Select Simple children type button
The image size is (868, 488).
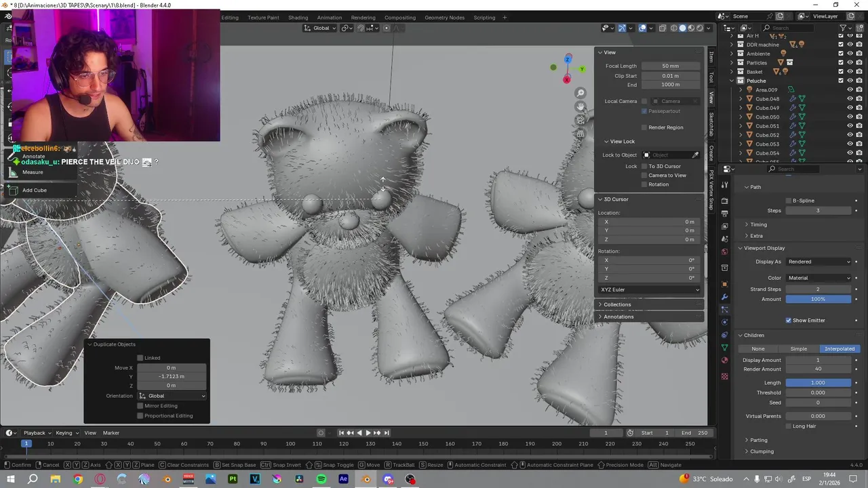[x=799, y=349]
